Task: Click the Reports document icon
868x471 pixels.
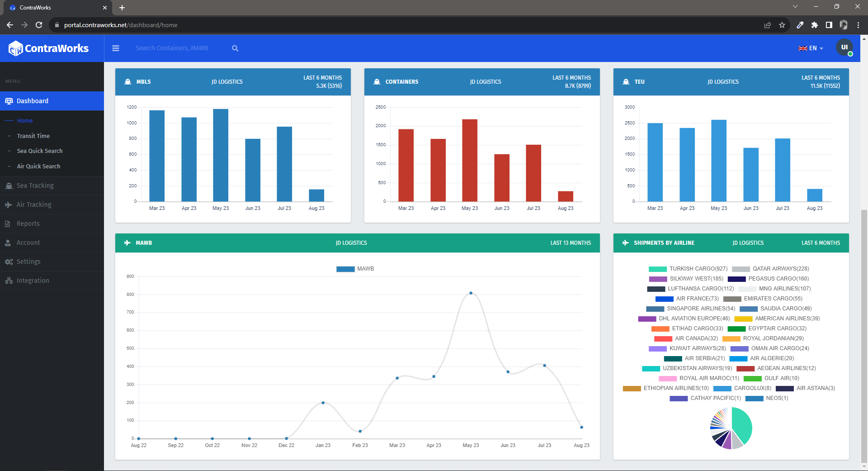Action: pyautogui.click(x=7, y=224)
